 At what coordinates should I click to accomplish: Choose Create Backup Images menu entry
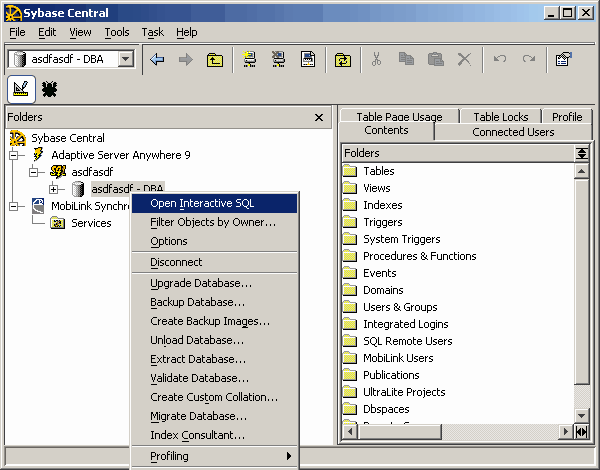pyautogui.click(x=214, y=321)
